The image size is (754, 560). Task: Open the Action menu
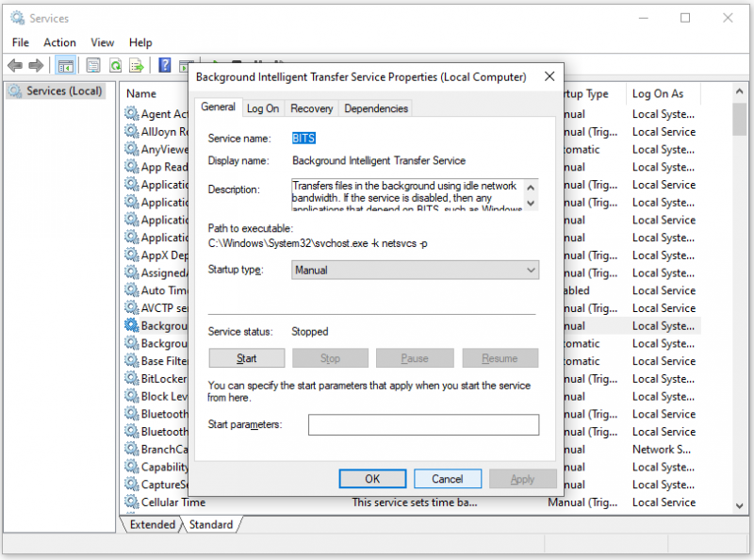(x=59, y=42)
